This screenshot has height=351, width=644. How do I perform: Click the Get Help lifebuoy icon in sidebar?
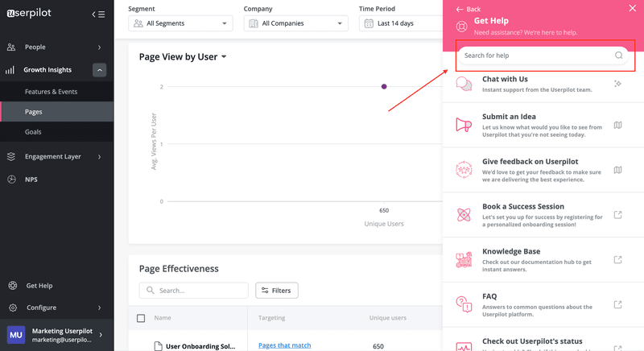(13, 285)
